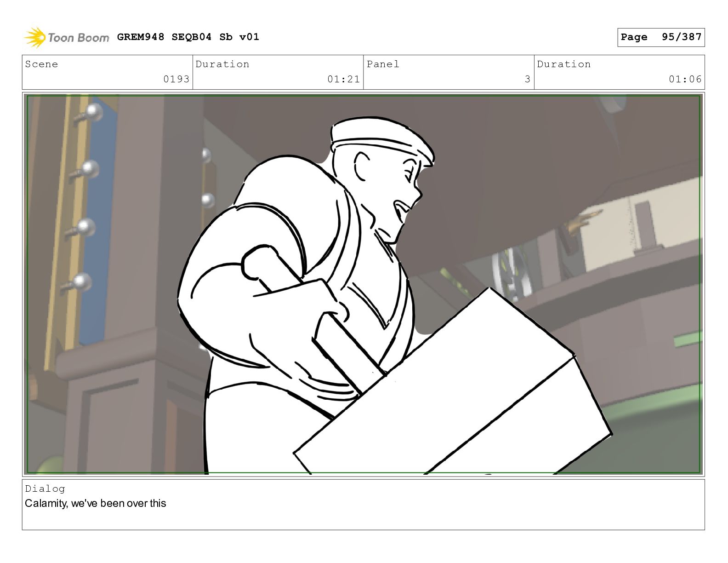The height and width of the screenshot is (563, 728).
Task: Click dialog text "Calamity, we've been over this"
Action: pyautogui.click(x=96, y=503)
